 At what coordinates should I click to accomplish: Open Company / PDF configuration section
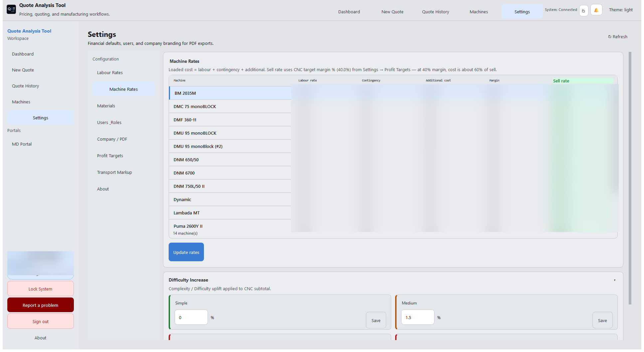123,139
